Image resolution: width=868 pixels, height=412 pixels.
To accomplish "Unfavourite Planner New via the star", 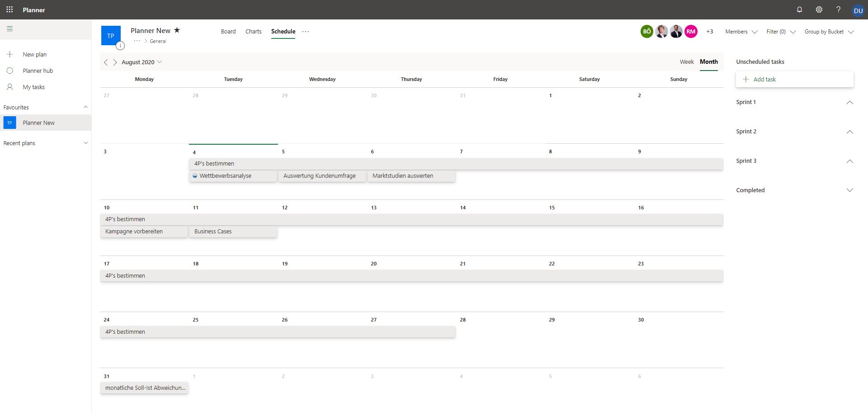I will pos(177,30).
